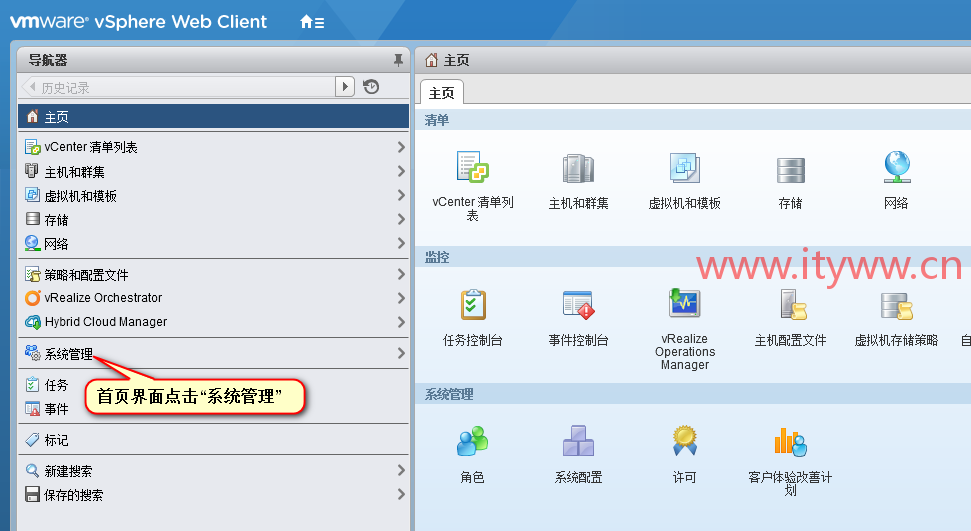The height and width of the screenshot is (531, 971).
Task: Open the 客户体验改善计划 icon
Action: click(790, 442)
